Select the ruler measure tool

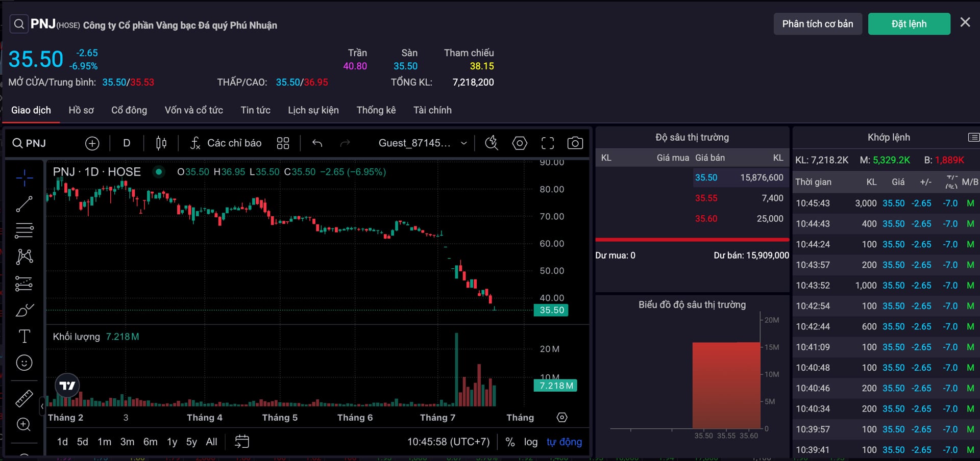click(24, 398)
